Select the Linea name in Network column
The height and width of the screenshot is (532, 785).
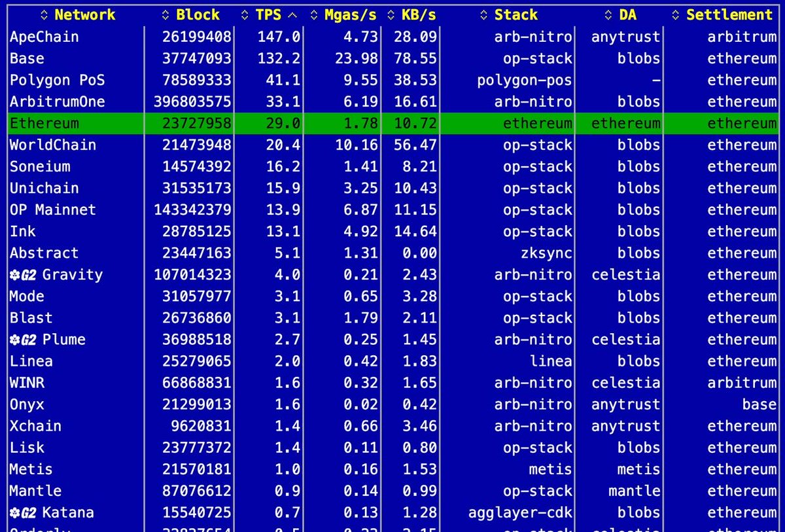click(31, 361)
